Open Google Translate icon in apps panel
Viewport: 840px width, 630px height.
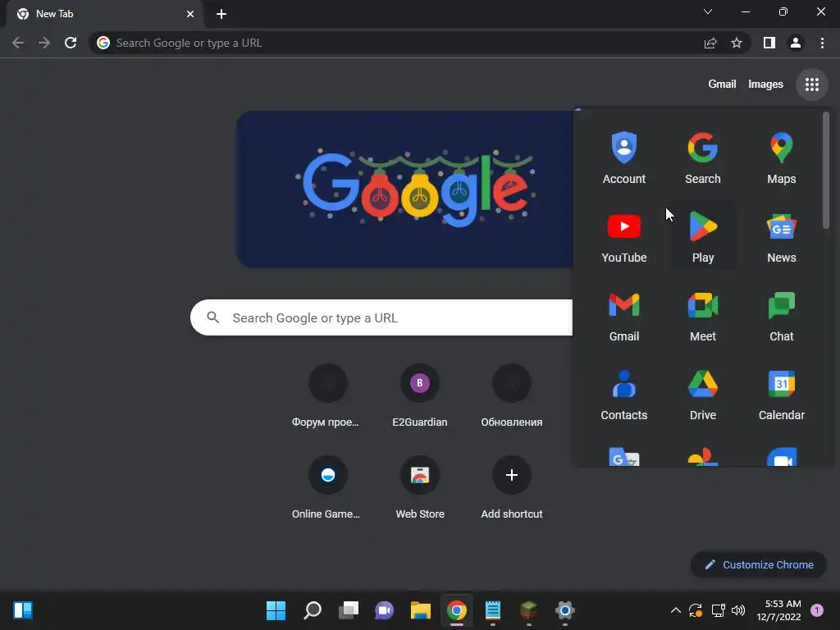click(x=623, y=457)
